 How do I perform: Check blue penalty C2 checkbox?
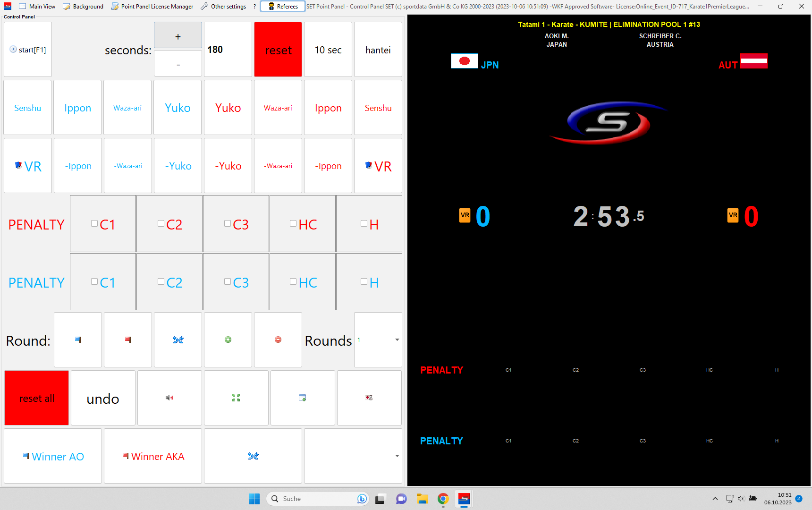click(161, 281)
